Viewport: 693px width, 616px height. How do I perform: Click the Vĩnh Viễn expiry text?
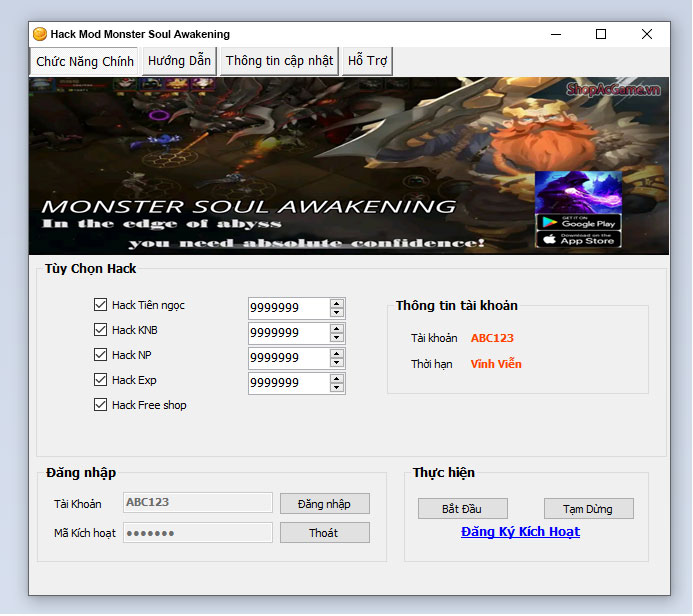496,364
